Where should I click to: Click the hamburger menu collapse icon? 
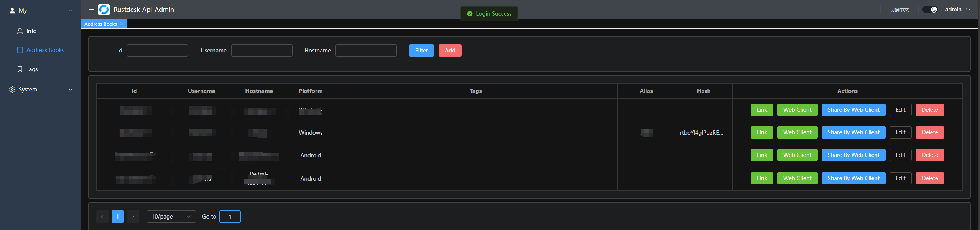tap(91, 10)
